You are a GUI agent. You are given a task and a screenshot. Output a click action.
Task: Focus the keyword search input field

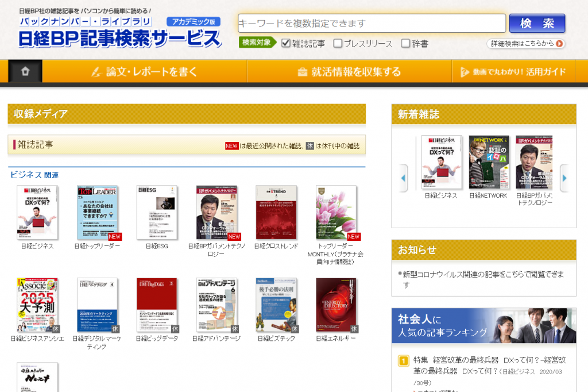372,24
